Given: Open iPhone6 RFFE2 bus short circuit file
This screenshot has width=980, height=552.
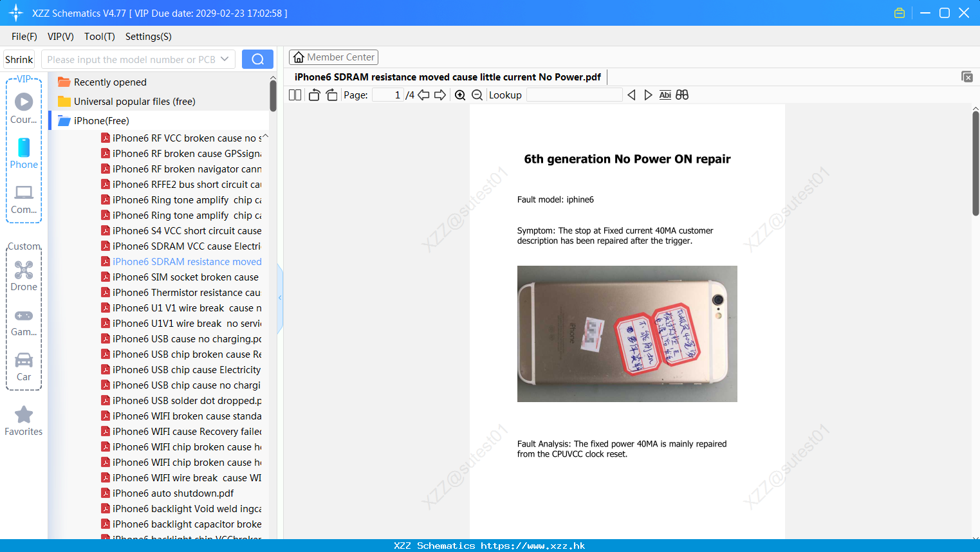Looking at the screenshot, I should tap(181, 185).
